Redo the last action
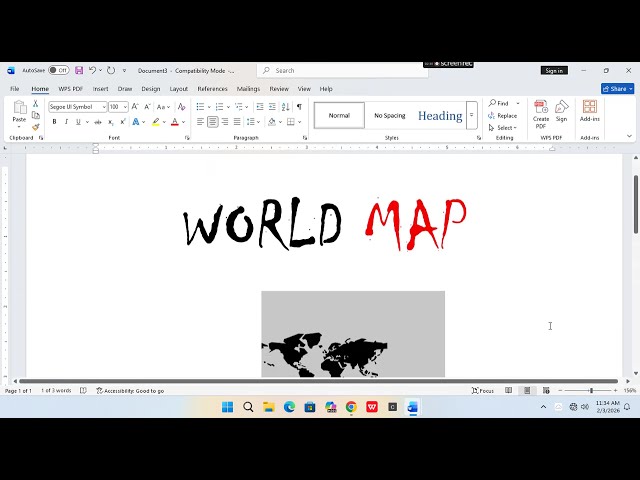Screen dimensions: 640x480 pyautogui.click(x=111, y=70)
